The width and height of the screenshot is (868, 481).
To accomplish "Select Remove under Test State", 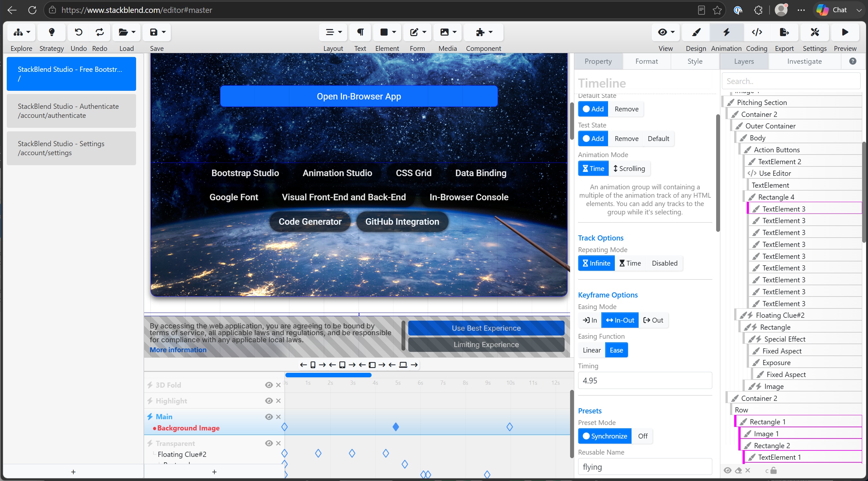I will (x=626, y=139).
